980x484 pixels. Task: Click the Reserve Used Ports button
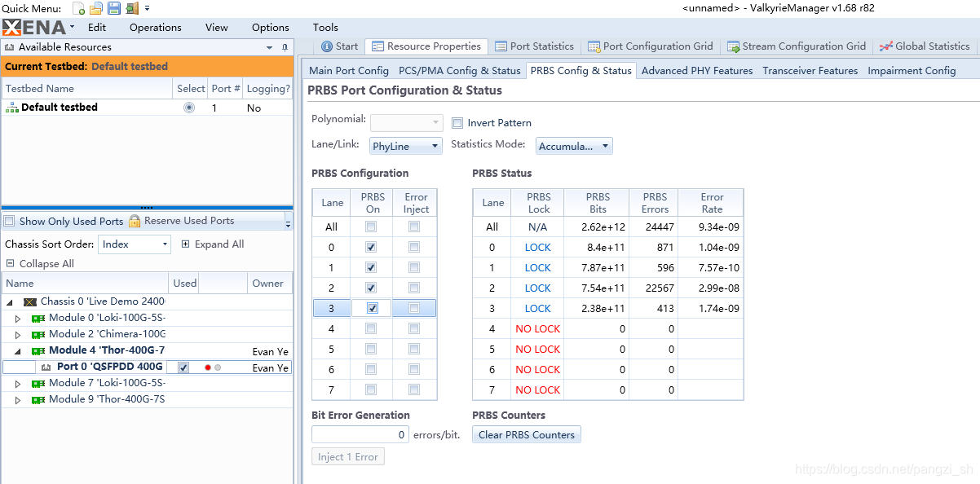[181, 221]
